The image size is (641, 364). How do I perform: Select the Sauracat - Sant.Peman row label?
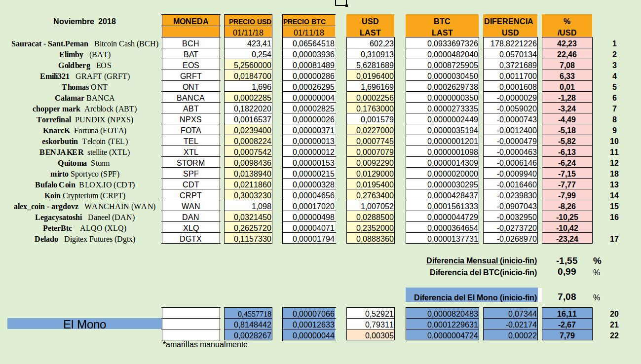(x=85, y=43)
